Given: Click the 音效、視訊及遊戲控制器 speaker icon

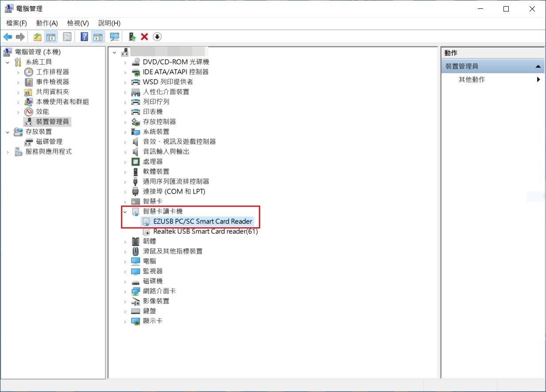Looking at the screenshot, I should point(136,141).
